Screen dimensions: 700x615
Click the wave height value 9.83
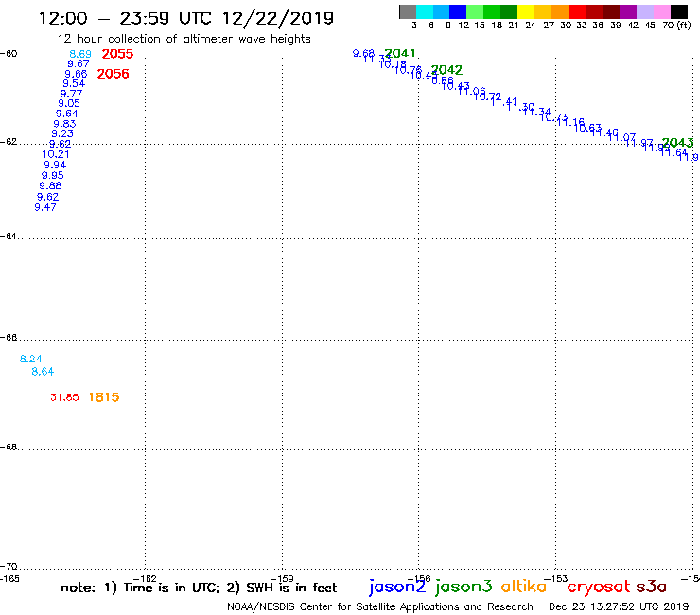click(x=64, y=124)
